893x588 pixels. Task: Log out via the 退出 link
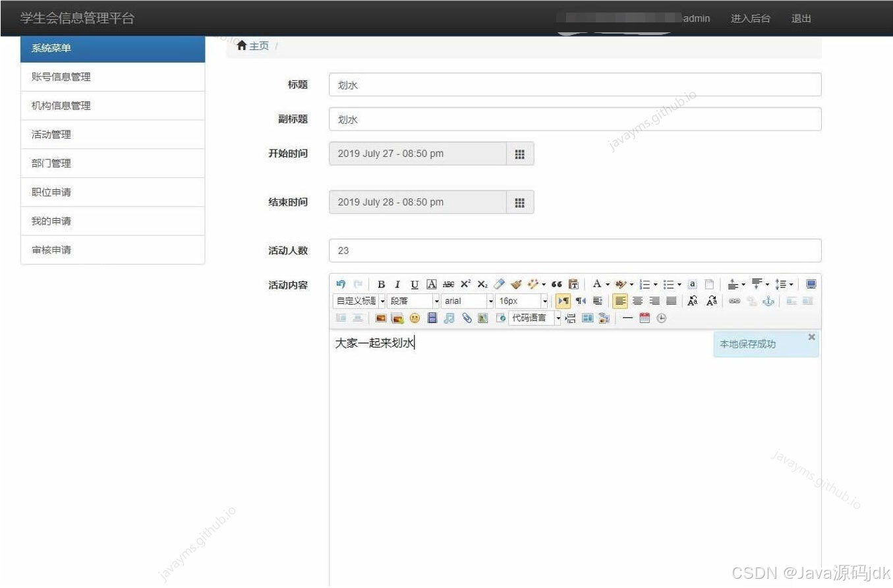(801, 18)
